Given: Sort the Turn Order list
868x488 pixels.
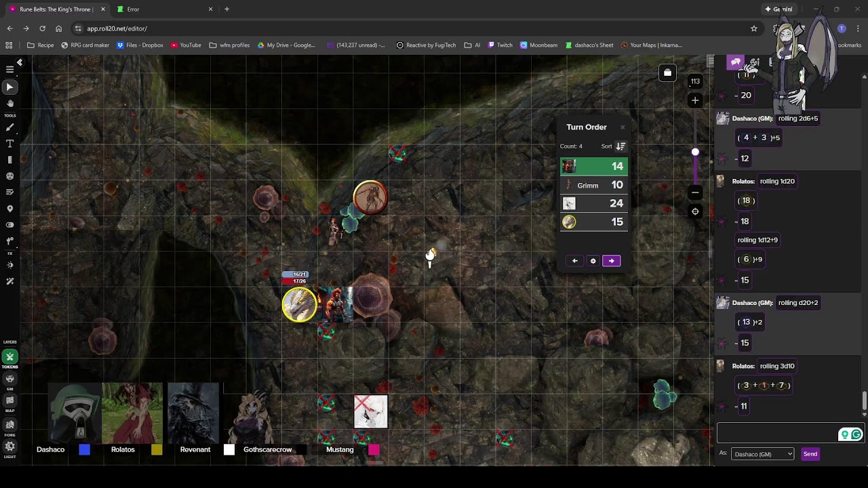Looking at the screenshot, I should pyautogui.click(x=620, y=146).
